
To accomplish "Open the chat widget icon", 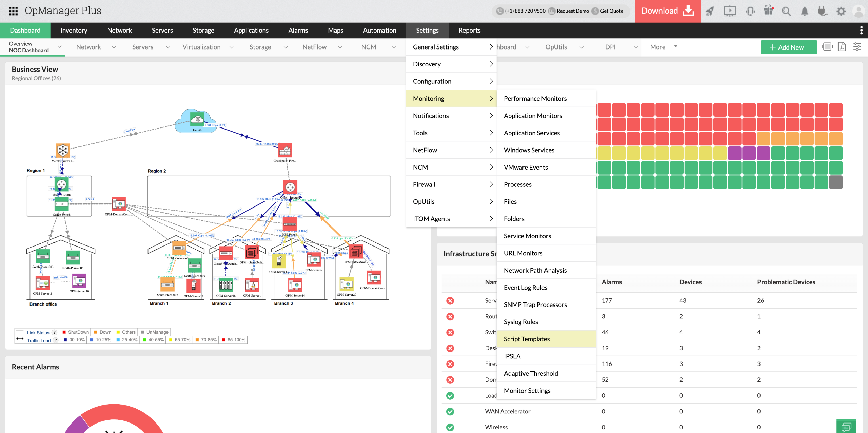I will (846, 426).
